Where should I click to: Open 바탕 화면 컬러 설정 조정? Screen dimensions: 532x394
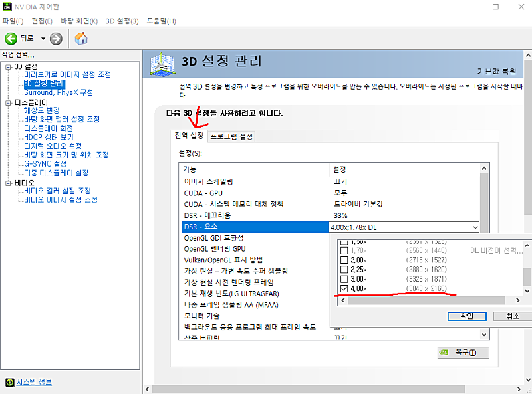click(62, 119)
